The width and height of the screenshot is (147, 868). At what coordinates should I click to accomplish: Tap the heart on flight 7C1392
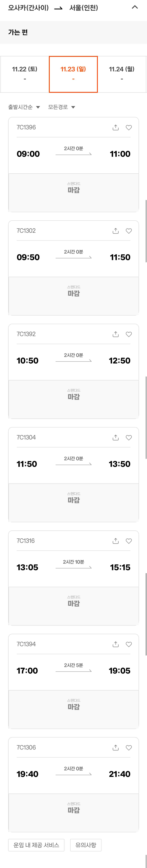pos(129,334)
